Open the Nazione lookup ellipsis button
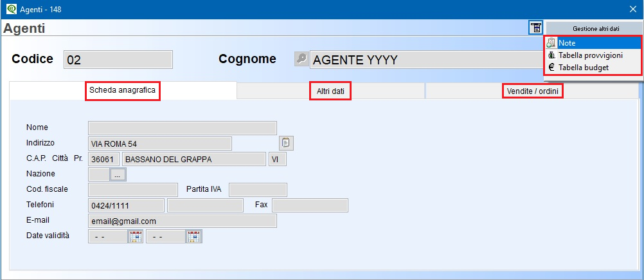The height and width of the screenshot is (280, 644). point(118,174)
